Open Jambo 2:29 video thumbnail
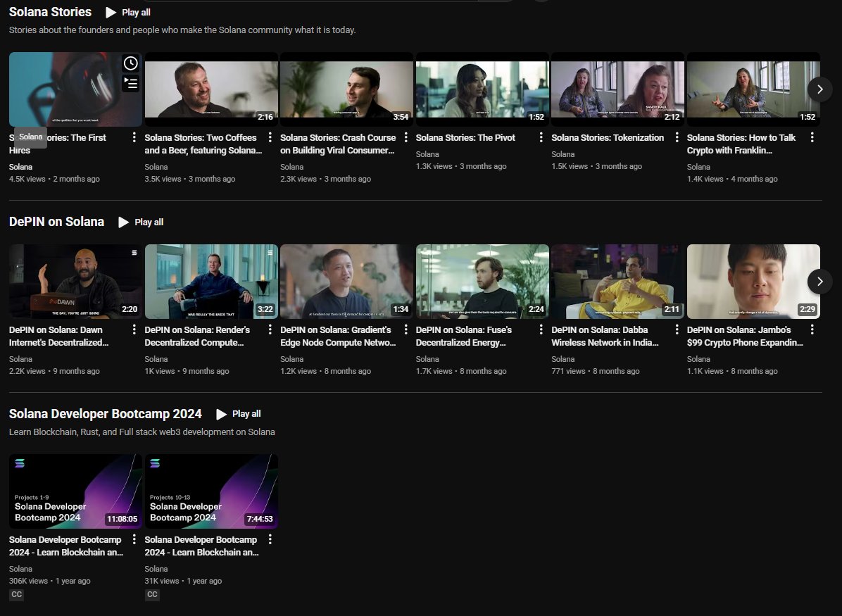 [753, 282]
